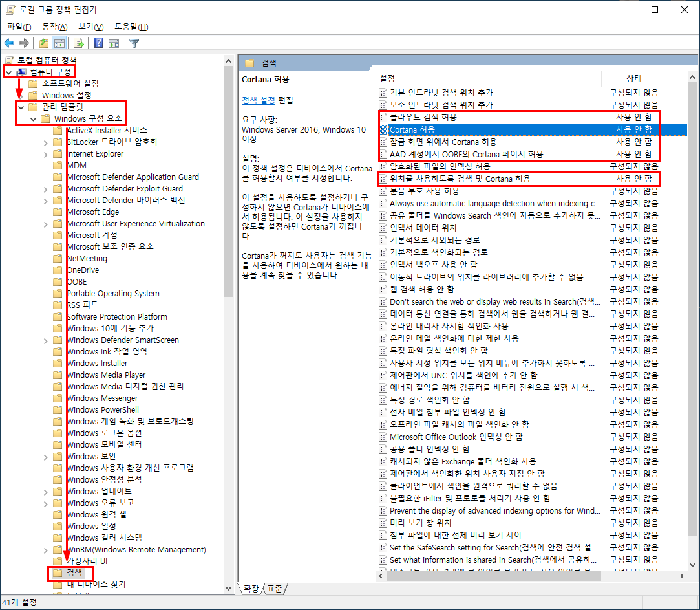
Task: Expand the Windows 보안 tree node
Action: tap(46, 457)
